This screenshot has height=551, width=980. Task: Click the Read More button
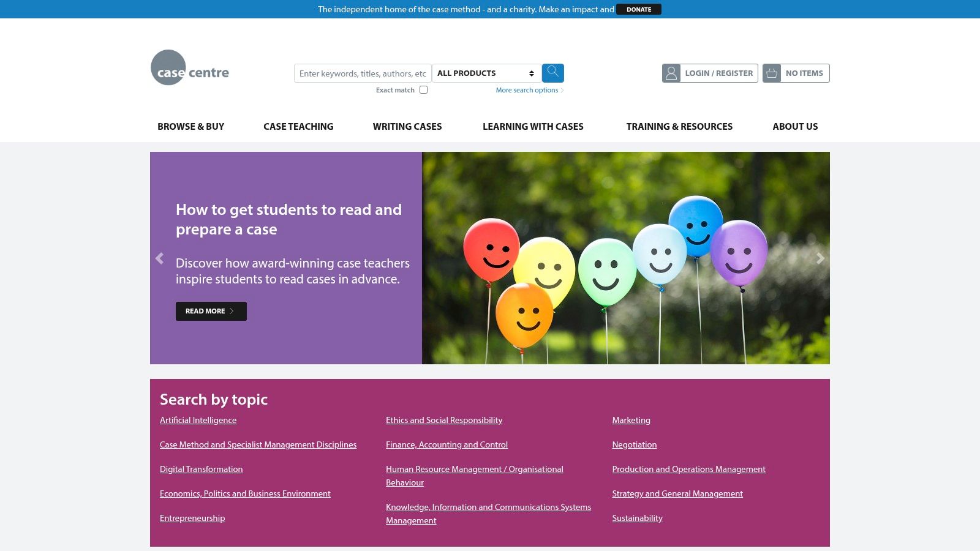point(211,311)
